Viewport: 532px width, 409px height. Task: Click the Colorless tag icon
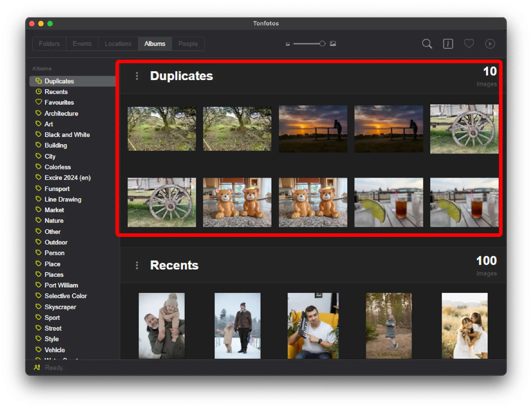click(38, 167)
